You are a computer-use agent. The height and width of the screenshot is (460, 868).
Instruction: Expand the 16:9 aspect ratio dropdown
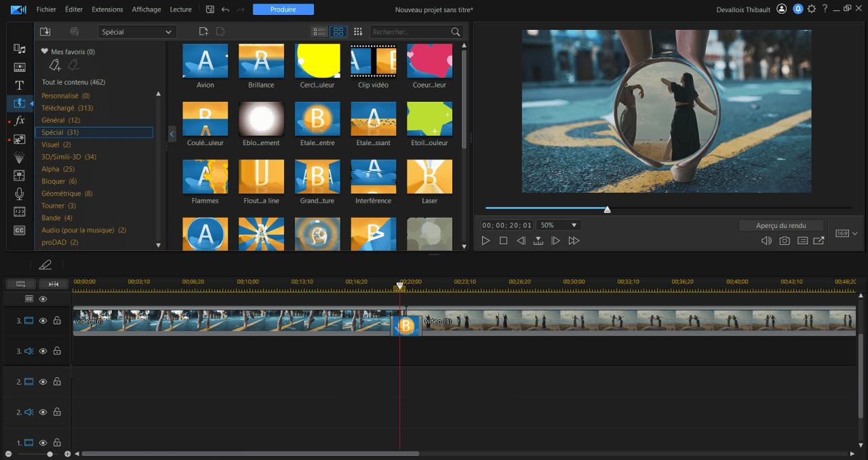846,233
